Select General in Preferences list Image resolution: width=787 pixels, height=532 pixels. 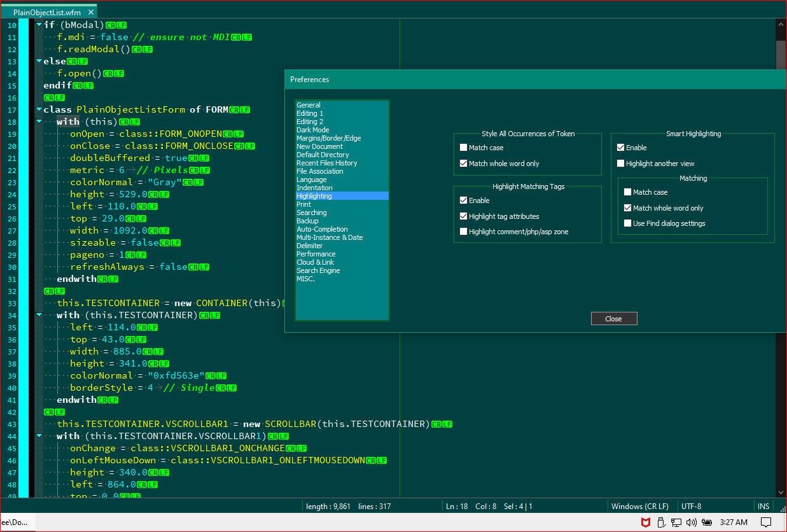(342, 105)
